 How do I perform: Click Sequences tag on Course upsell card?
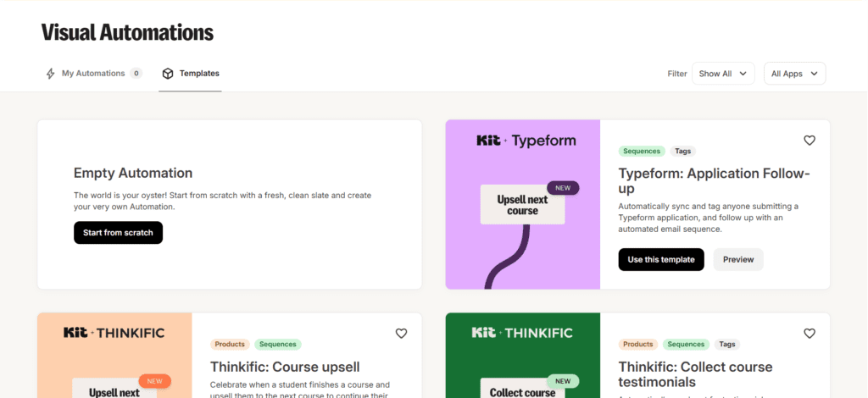tap(278, 345)
